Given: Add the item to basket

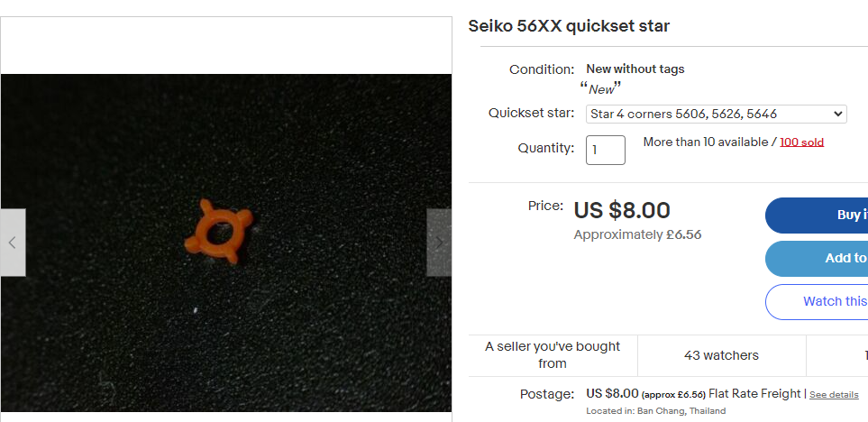Looking at the screenshot, I should pyautogui.click(x=818, y=259).
